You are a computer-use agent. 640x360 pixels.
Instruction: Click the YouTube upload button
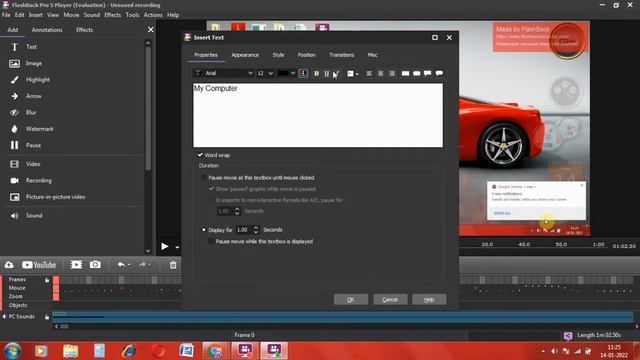pyautogui.click(x=39, y=265)
